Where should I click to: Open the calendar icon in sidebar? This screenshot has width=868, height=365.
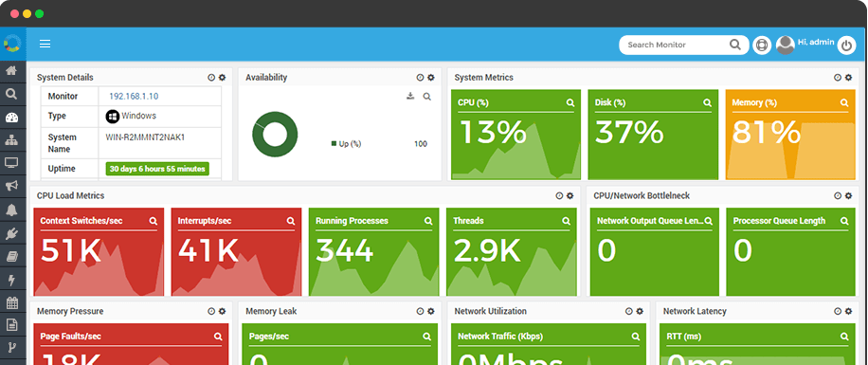[x=11, y=302]
